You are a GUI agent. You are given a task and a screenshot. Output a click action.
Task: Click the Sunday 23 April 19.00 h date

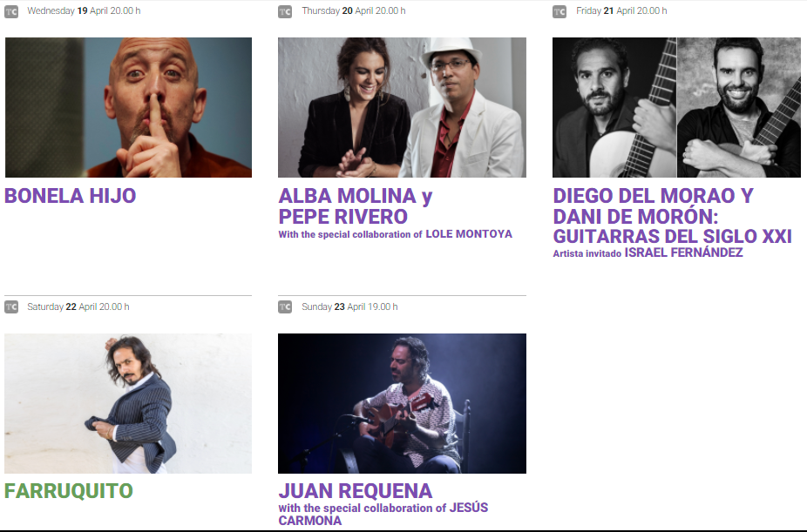click(349, 306)
